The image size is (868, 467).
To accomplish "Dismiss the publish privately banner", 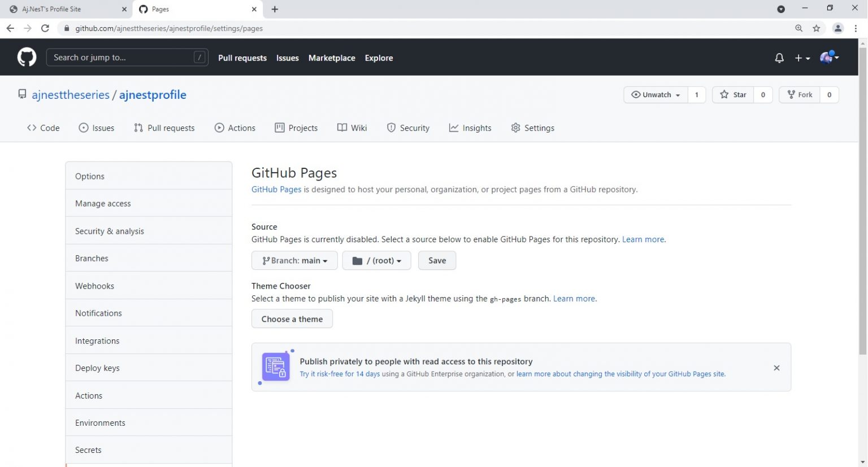I will point(776,368).
